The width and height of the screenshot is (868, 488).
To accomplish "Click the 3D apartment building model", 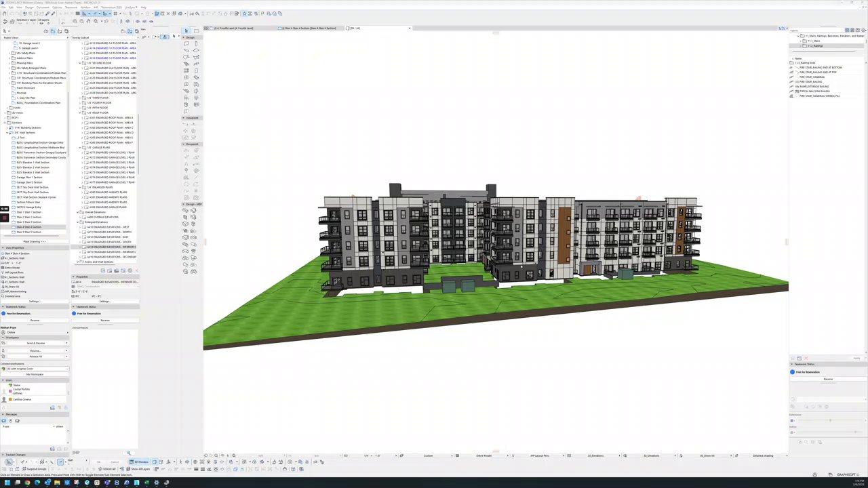I will coord(509,237).
